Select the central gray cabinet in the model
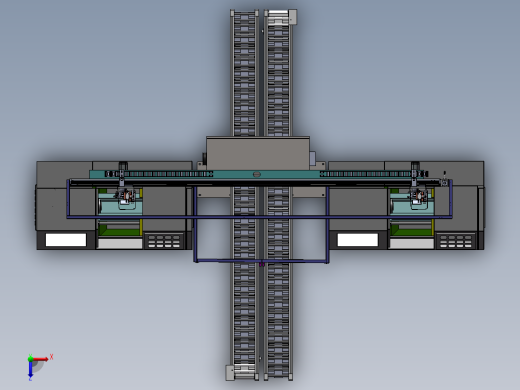 [258, 153]
